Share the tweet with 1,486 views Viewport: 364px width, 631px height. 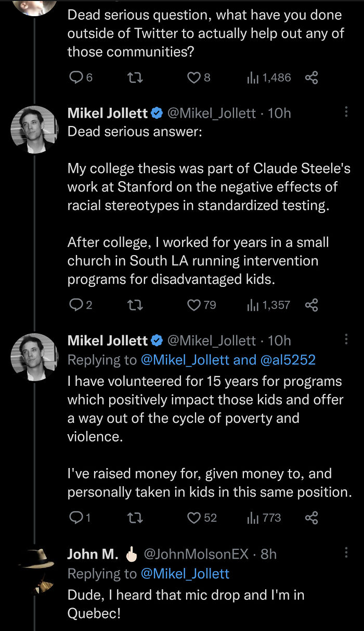tap(311, 78)
